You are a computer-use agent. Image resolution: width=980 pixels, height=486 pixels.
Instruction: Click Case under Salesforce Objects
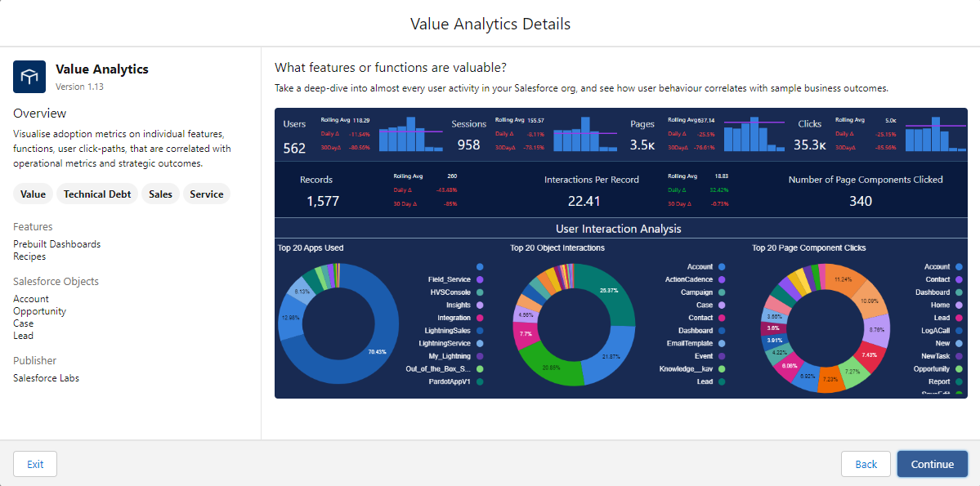point(23,323)
